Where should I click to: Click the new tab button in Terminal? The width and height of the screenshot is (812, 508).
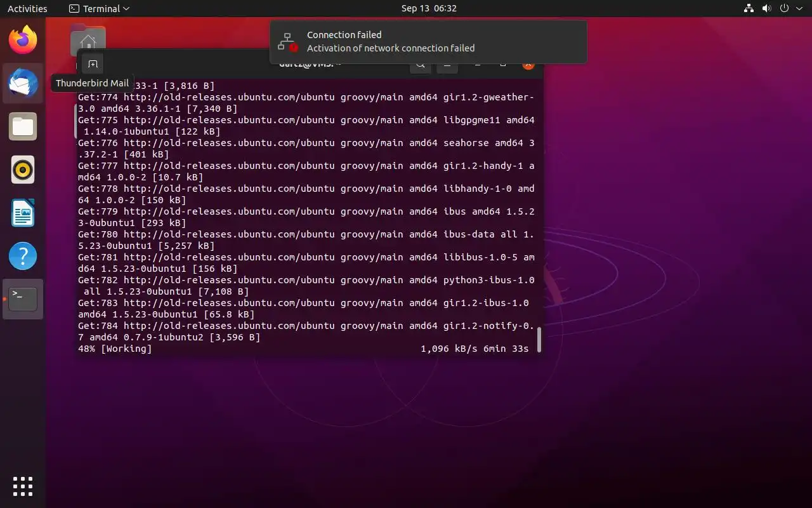[x=93, y=64]
